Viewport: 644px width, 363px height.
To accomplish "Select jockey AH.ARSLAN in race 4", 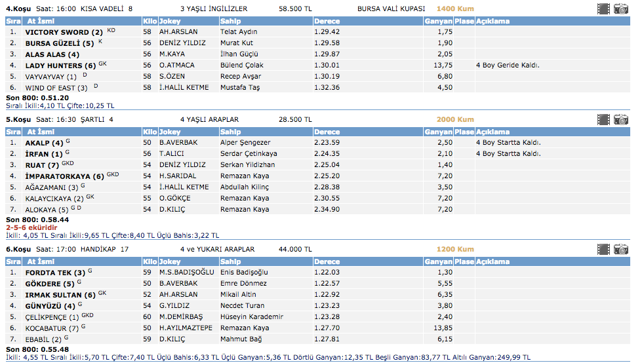I will (177, 32).
